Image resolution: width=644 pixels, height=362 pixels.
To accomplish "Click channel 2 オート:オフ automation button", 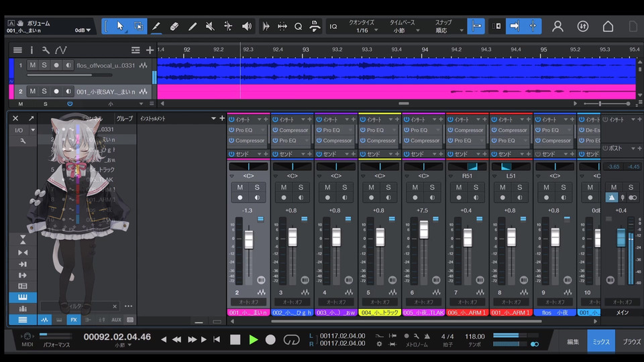I will [x=248, y=302].
